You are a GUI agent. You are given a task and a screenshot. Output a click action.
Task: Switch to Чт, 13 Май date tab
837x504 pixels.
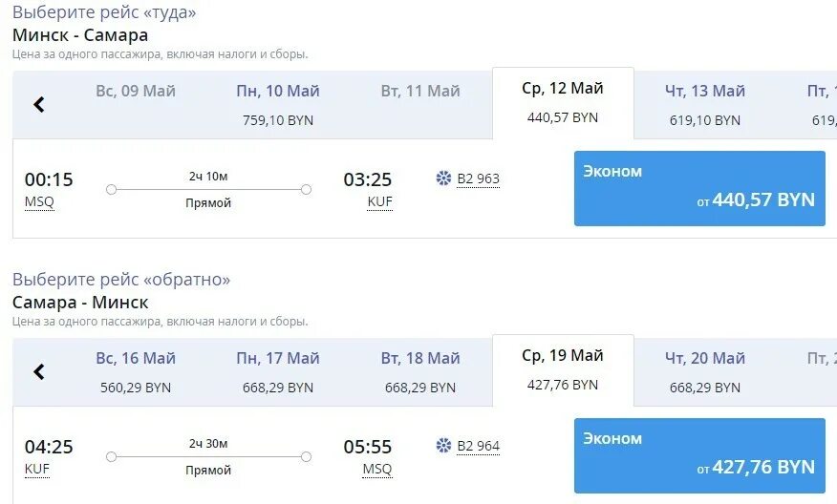coord(705,105)
